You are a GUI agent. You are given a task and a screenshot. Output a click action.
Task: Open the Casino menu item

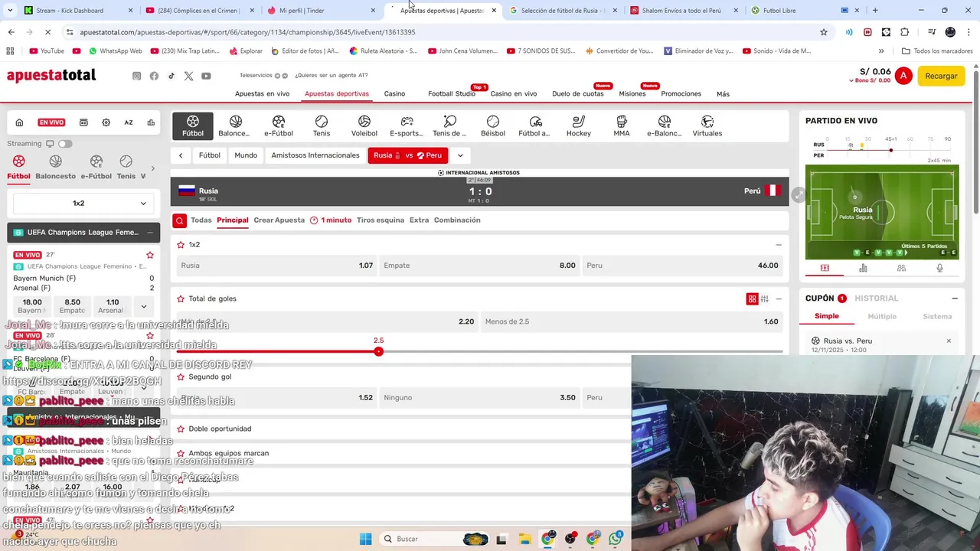tap(394, 94)
